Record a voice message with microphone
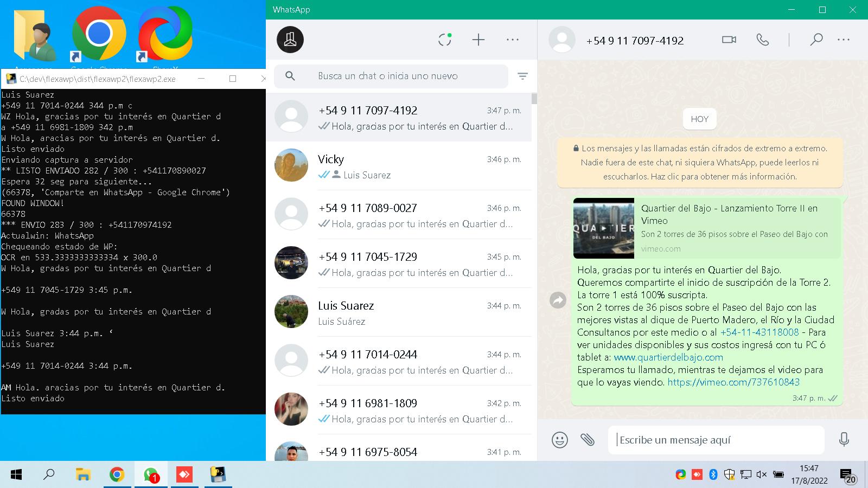Image resolution: width=868 pixels, height=488 pixels. click(x=844, y=440)
